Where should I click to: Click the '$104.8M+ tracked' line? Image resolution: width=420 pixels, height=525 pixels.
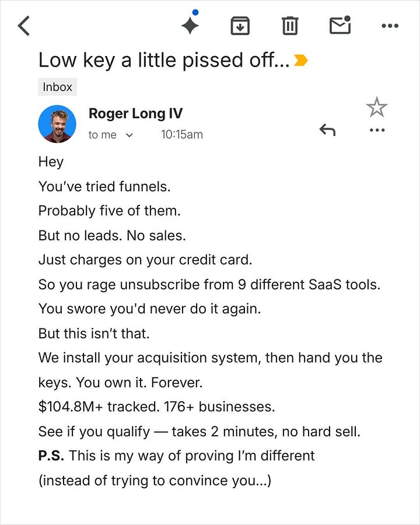tap(156, 407)
